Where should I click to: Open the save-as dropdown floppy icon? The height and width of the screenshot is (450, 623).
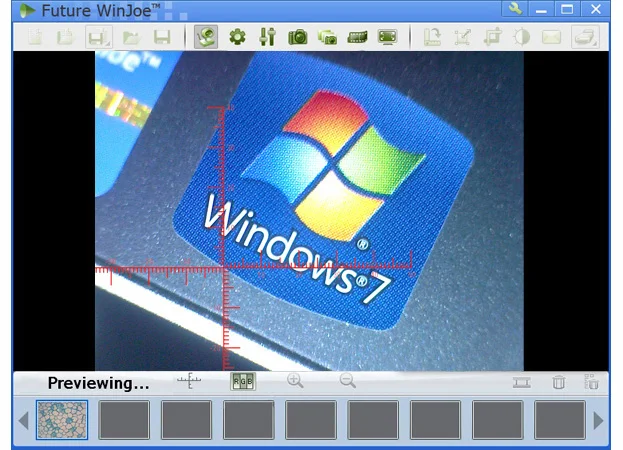[98, 37]
